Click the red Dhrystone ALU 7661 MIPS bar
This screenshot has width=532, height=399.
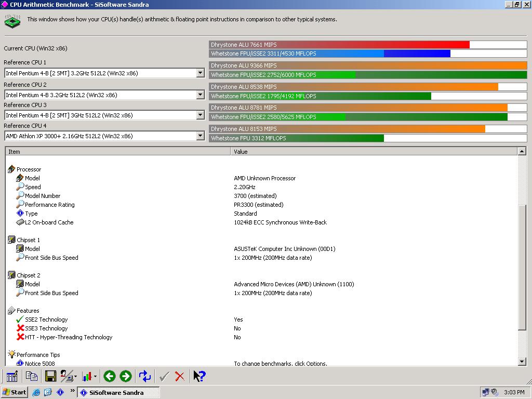click(x=339, y=45)
